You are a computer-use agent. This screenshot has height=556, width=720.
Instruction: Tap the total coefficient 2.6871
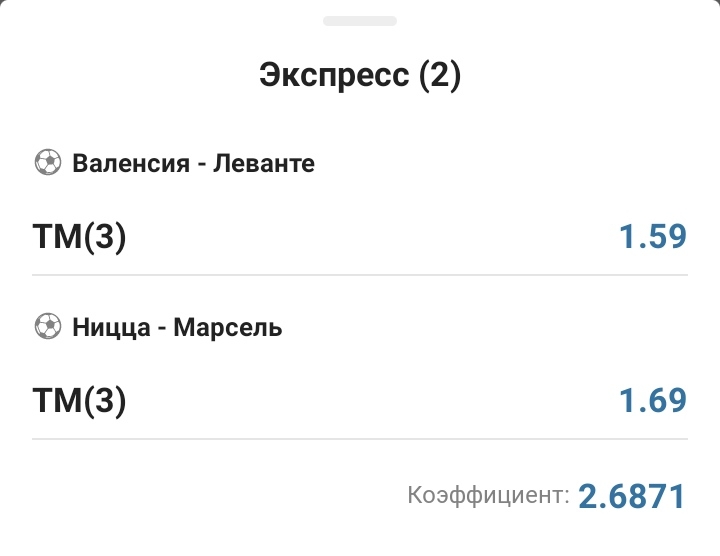point(632,495)
